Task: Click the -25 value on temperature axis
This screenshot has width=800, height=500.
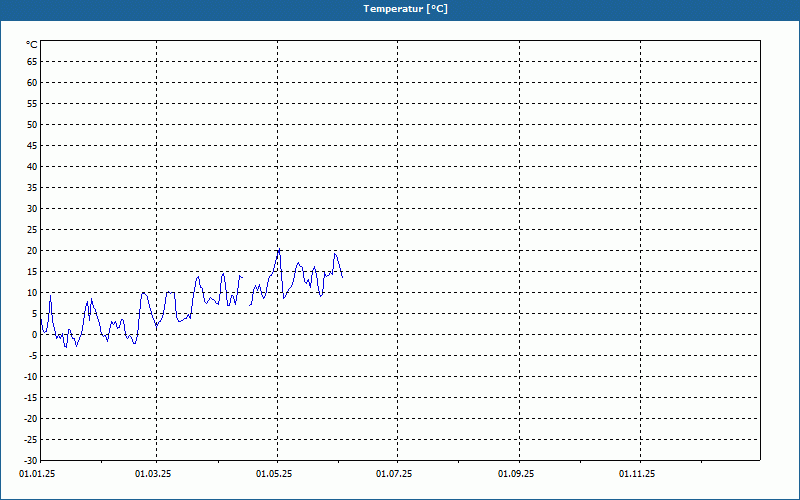Action: click(x=31, y=439)
